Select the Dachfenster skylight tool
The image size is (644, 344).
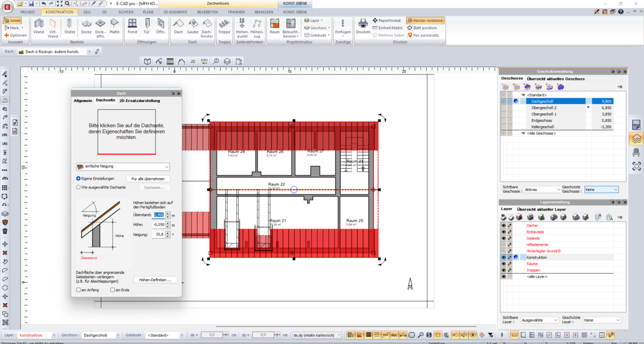207,27
